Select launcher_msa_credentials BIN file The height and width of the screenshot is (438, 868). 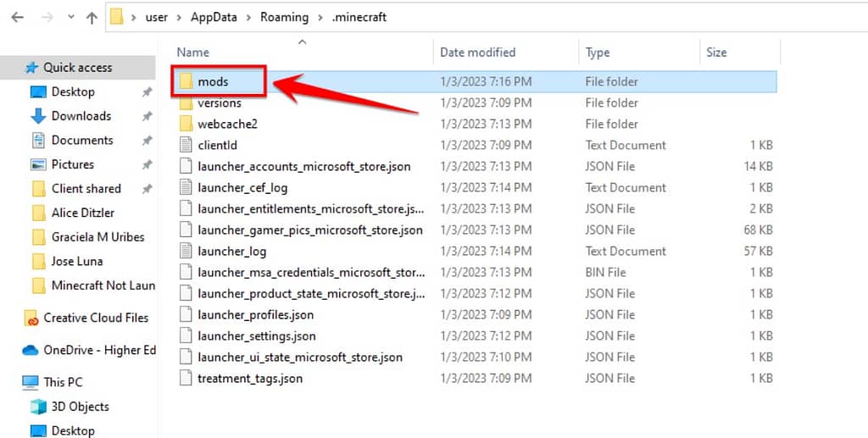(311, 273)
